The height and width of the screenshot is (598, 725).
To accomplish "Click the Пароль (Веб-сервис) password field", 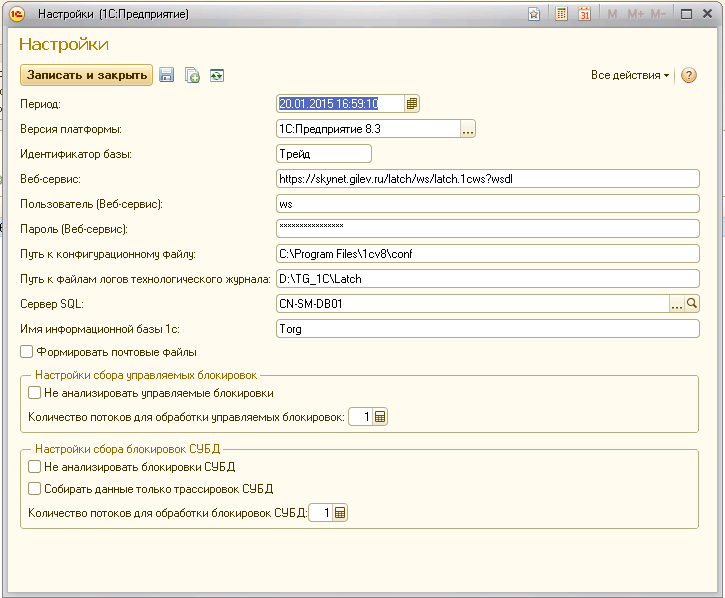I will point(488,229).
